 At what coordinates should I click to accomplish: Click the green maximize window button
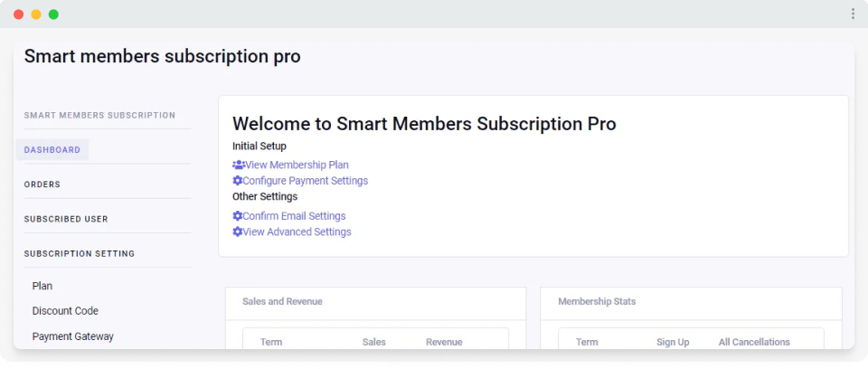pyautogui.click(x=53, y=14)
